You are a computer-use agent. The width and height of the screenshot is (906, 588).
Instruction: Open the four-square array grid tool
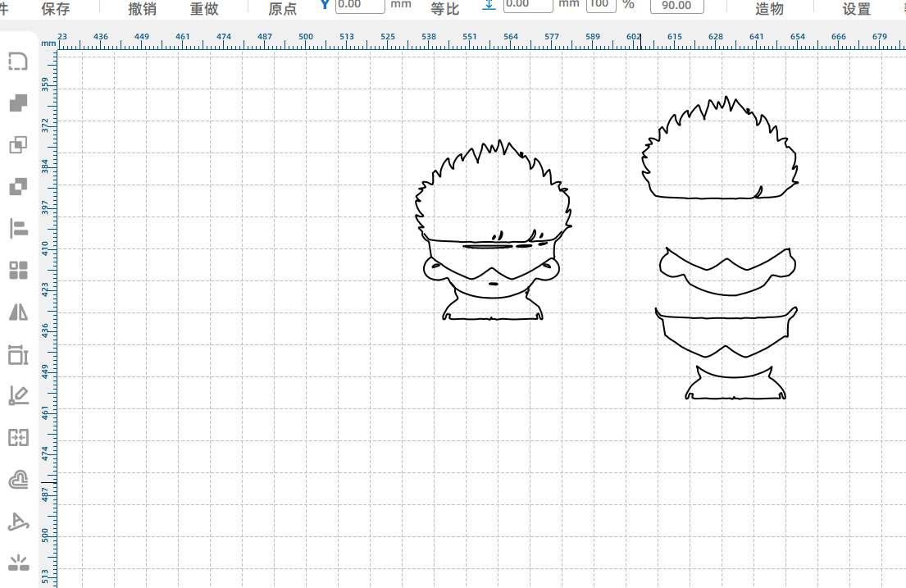tap(18, 270)
